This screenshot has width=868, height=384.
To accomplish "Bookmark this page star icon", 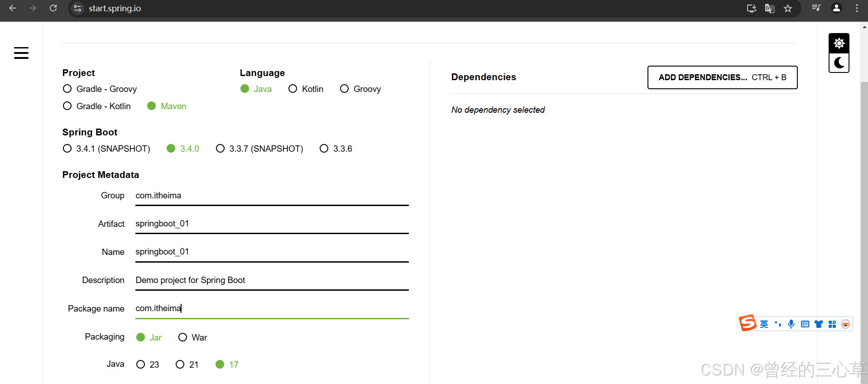I will pos(788,8).
